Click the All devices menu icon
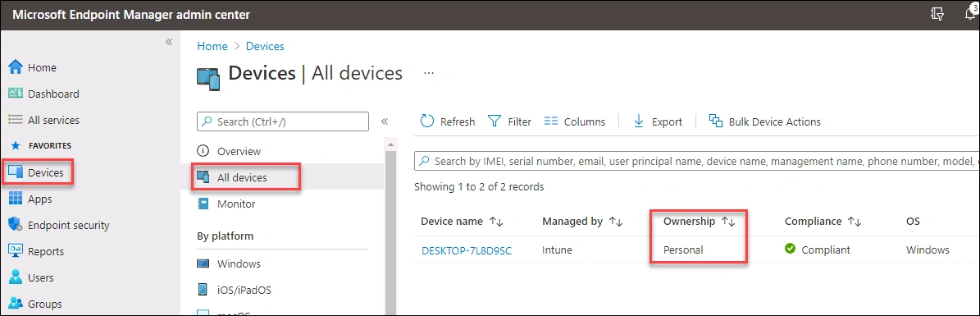The image size is (980, 316). (203, 177)
